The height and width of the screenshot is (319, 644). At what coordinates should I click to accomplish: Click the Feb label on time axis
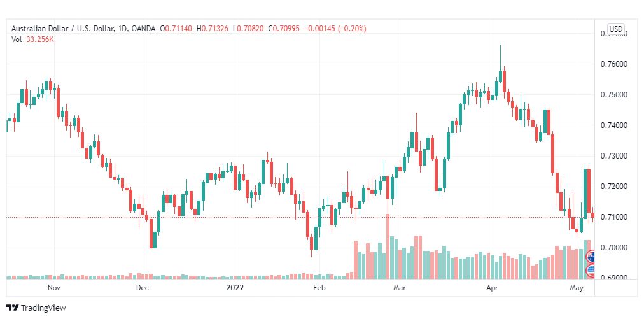point(319,288)
